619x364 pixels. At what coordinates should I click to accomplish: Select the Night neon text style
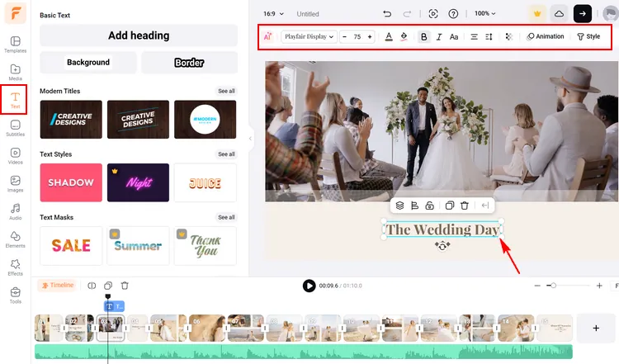138,182
